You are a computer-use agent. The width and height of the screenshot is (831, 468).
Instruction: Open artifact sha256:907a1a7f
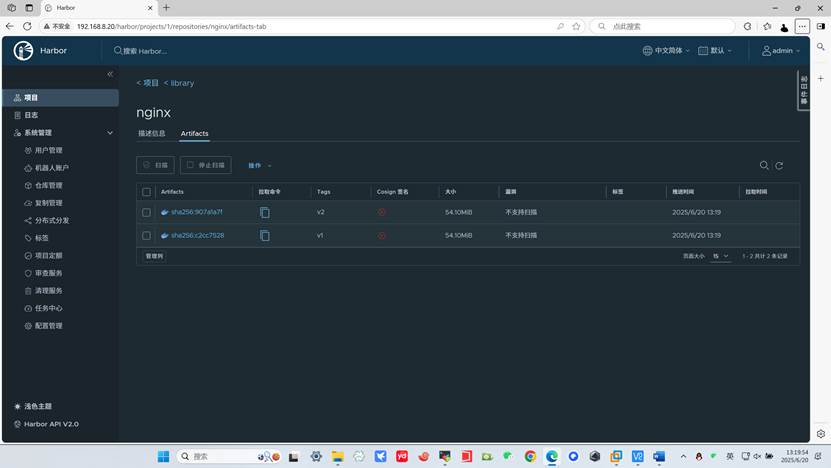pyautogui.click(x=197, y=212)
